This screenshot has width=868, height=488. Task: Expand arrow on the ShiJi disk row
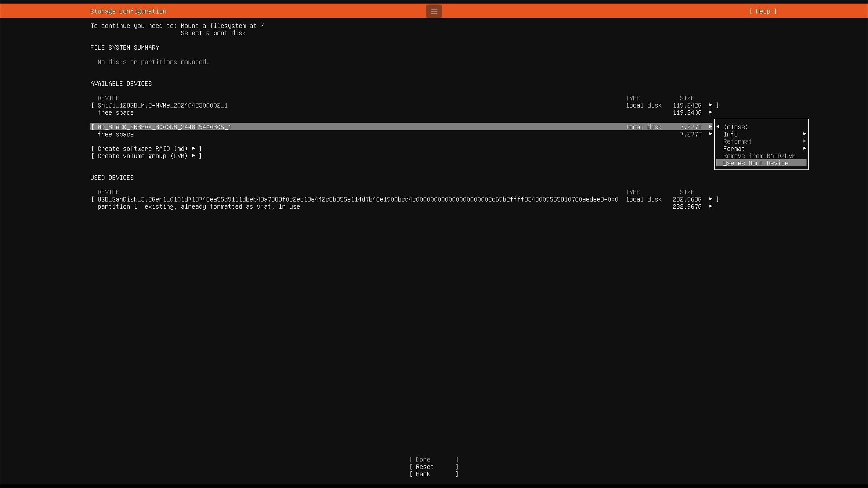click(711, 105)
